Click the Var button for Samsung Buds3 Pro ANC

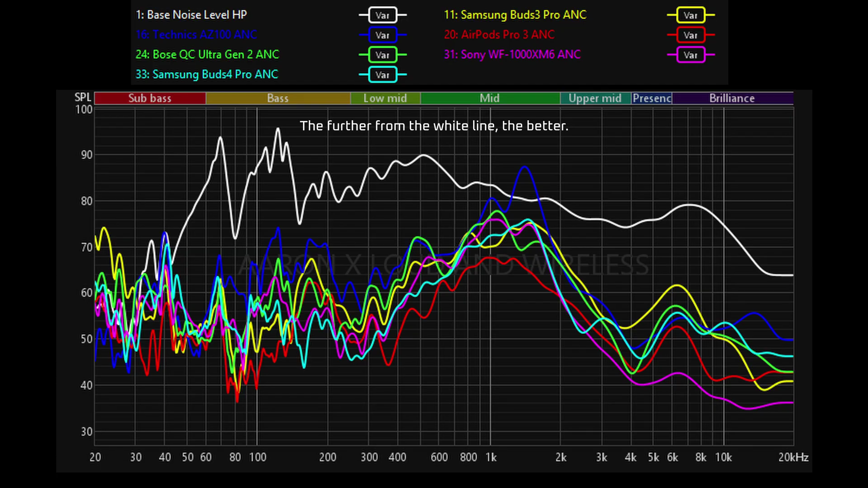coord(691,15)
